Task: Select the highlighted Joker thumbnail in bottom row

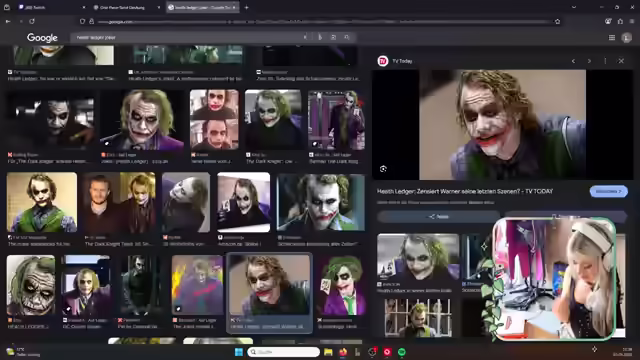Action: (269, 285)
